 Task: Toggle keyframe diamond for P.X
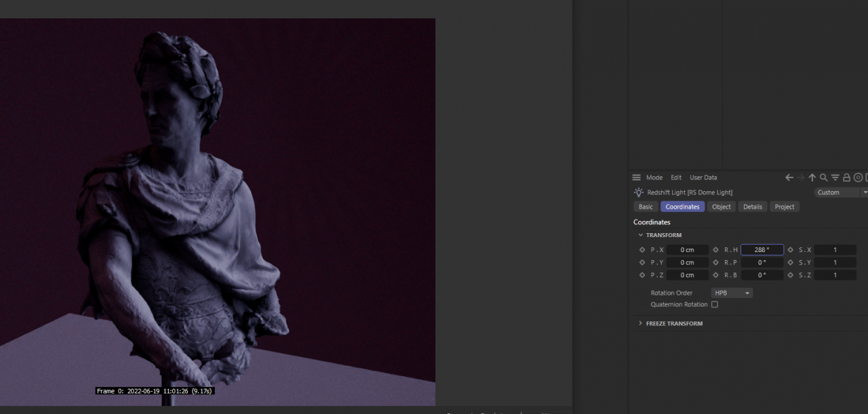642,250
